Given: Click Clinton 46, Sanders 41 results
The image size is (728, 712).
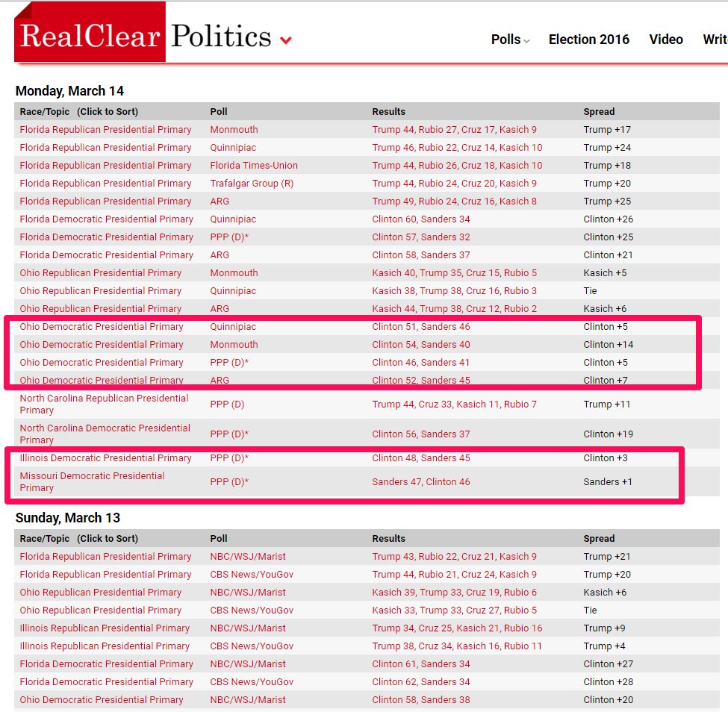Looking at the screenshot, I should pos(420,363).
